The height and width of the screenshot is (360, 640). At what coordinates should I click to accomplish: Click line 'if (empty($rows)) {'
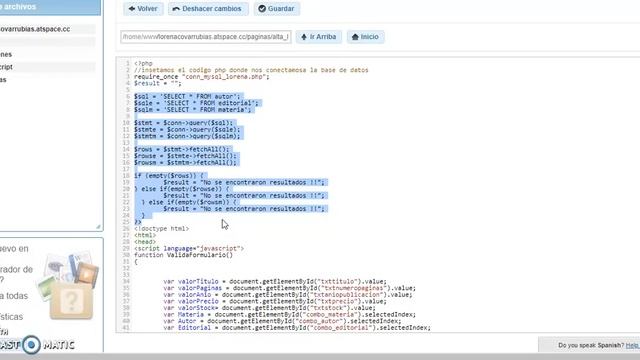[169, 176]
